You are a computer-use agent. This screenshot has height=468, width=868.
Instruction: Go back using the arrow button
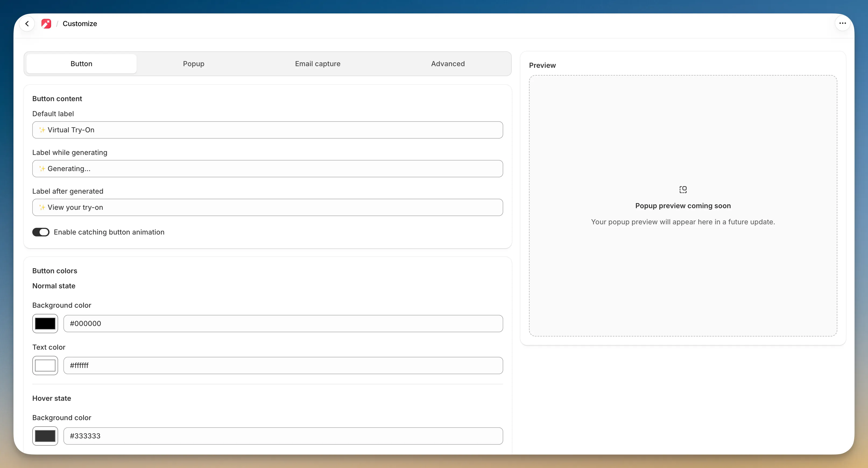point(27,24)
